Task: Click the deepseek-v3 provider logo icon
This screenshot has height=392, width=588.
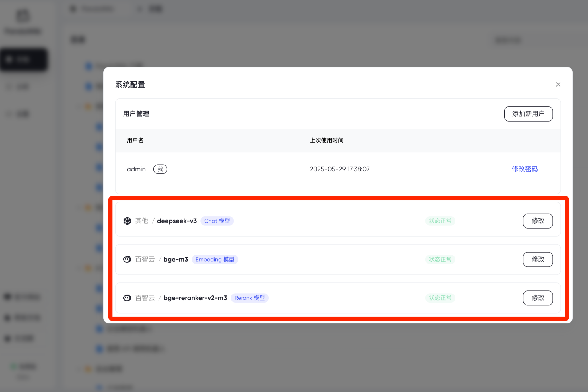Action: pyautogui.click(x=127, y=221)
